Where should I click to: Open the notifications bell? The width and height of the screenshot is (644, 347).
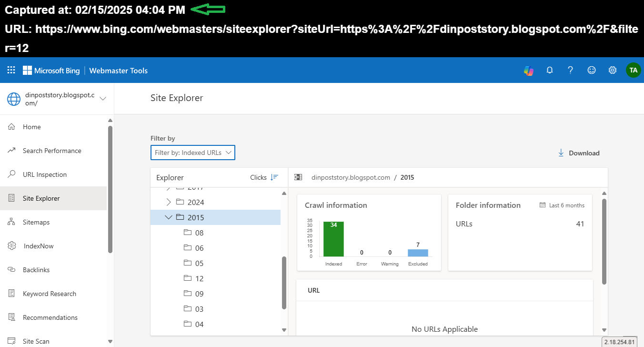pyautogui.click(x=550, y=71)
